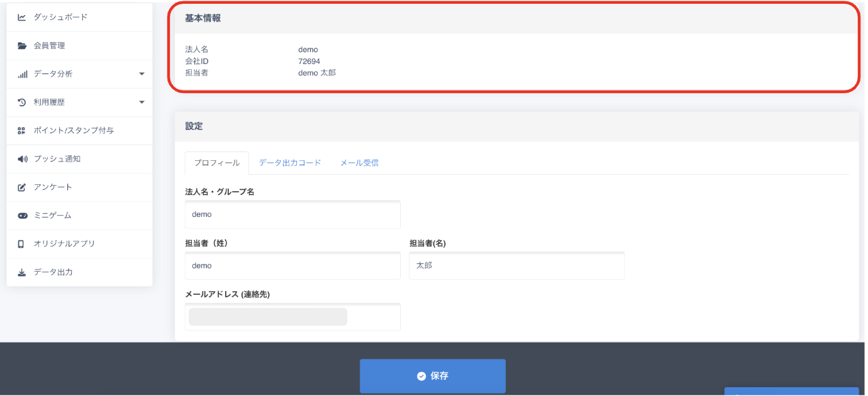
Task: Click the メールアドレス (連絡先) input field
Action: pyautogui.click(x=292, y=317)
